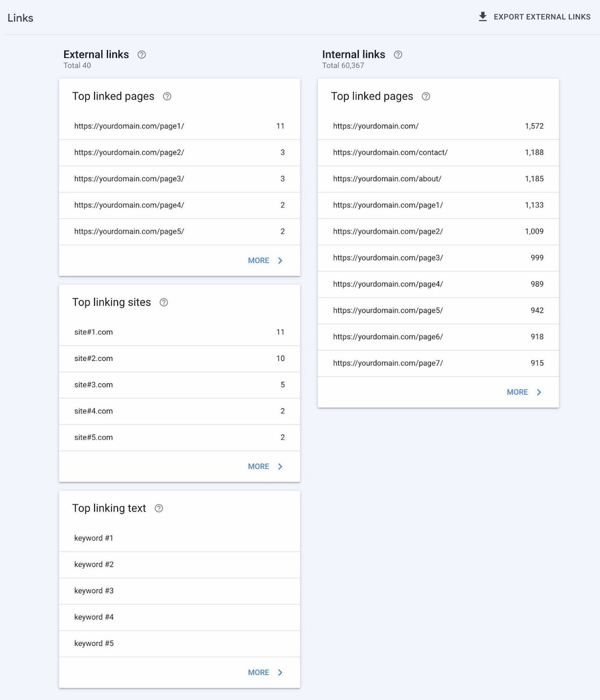Image resolution: width=600 pixels, height=700 pixels.
Task: Expand the Top linking text list via MORE
Action: (258, 672)
